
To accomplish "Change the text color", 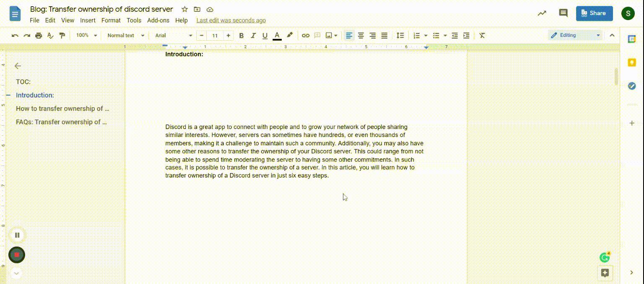I will tap(277, 36).
